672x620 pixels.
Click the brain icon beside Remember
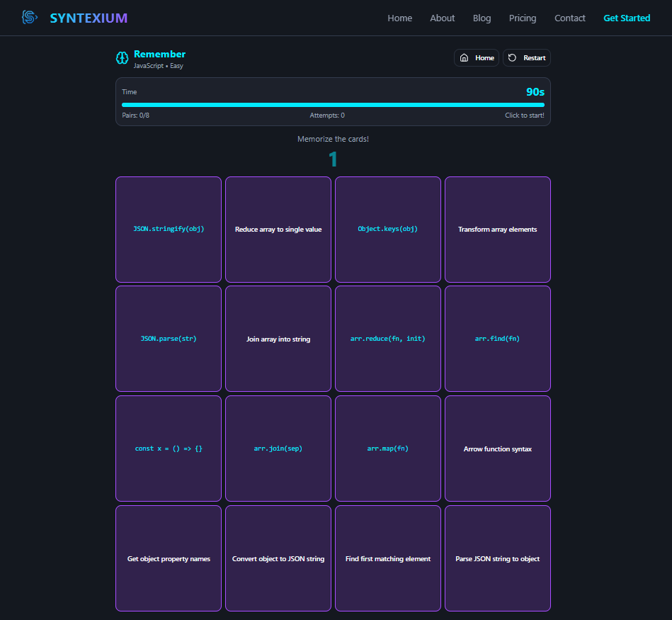click(122, 58)
